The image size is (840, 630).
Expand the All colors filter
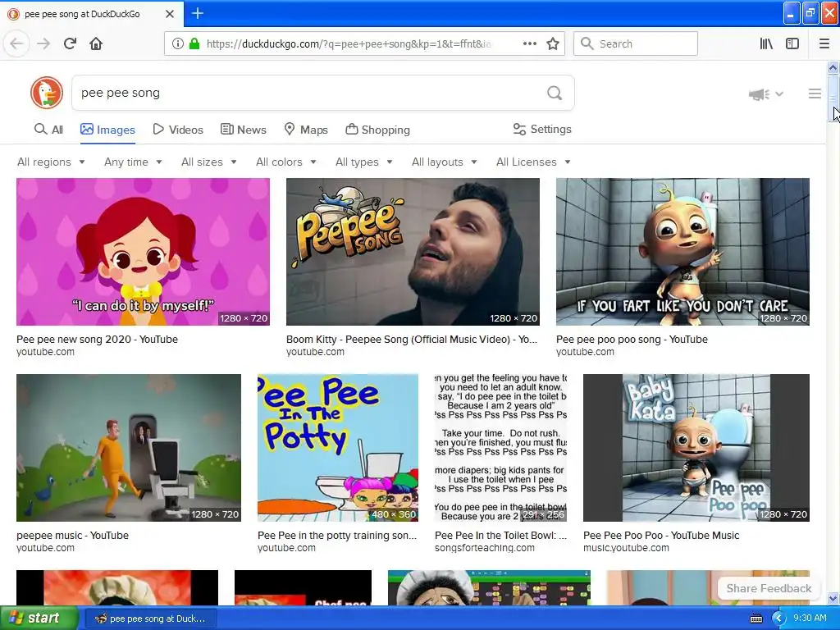coord(286,162)
